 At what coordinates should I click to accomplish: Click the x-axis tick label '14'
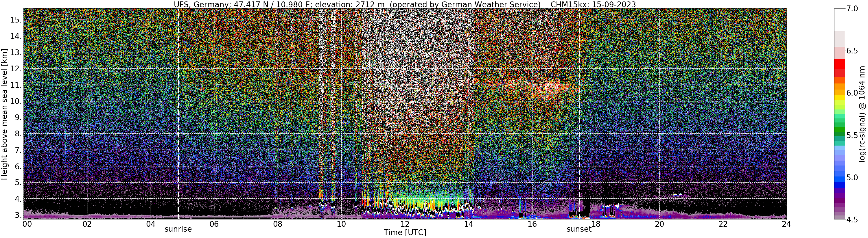point(468,224)
